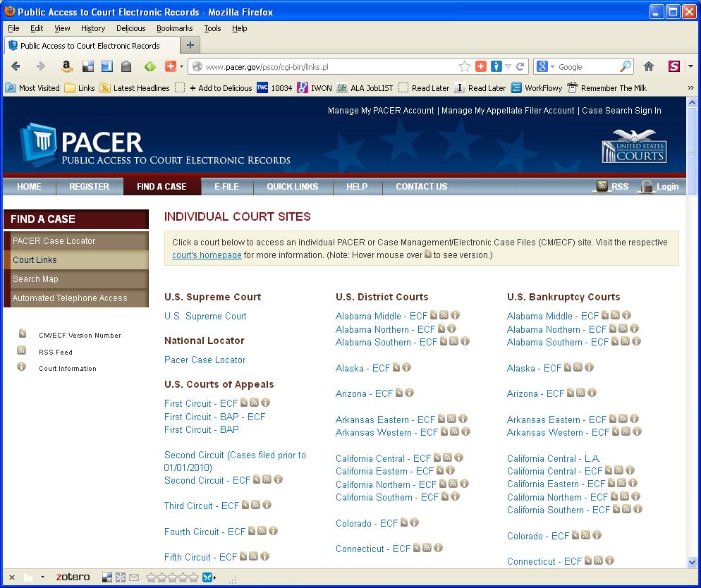Open dropdown arrow at toolbar far right
This screenshot has width=701, height=588.
point(690,66)
